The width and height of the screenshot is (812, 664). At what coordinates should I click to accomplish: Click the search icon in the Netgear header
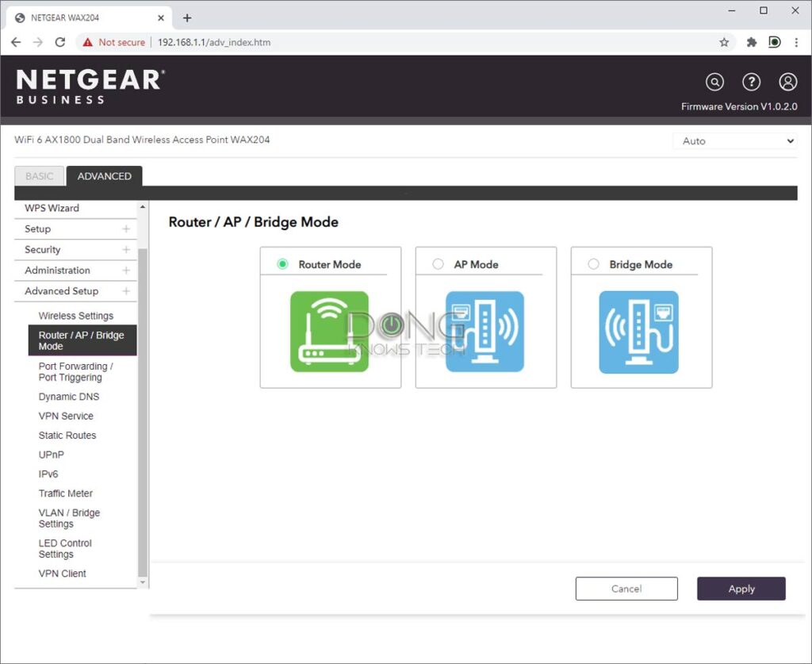(714, 82)
